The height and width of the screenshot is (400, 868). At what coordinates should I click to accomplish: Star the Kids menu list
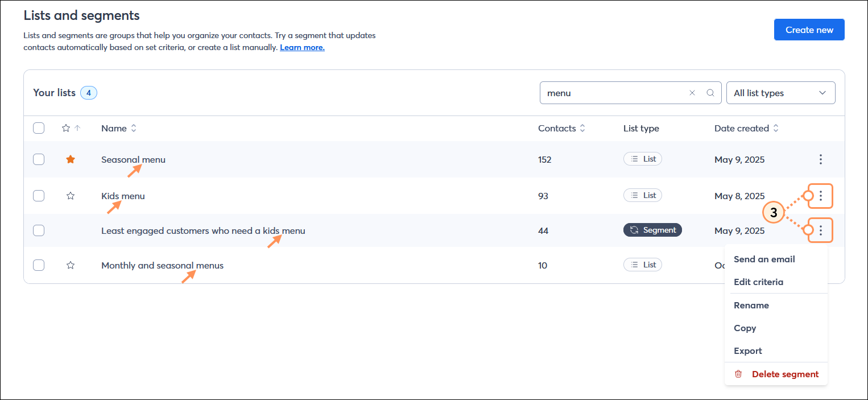point(70,196)
